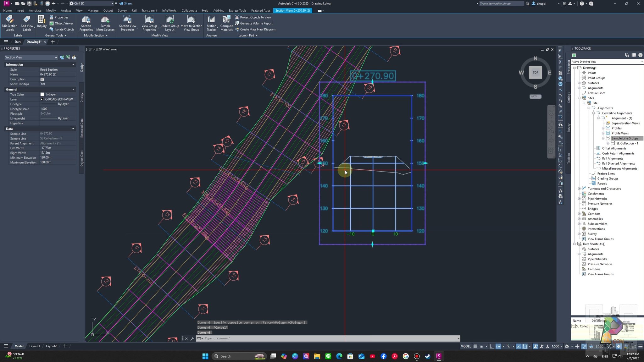Open the Analyze ribbon tab
Image resolution: width=644 pixels, height=362 pixels.
[x=66, y=10]
